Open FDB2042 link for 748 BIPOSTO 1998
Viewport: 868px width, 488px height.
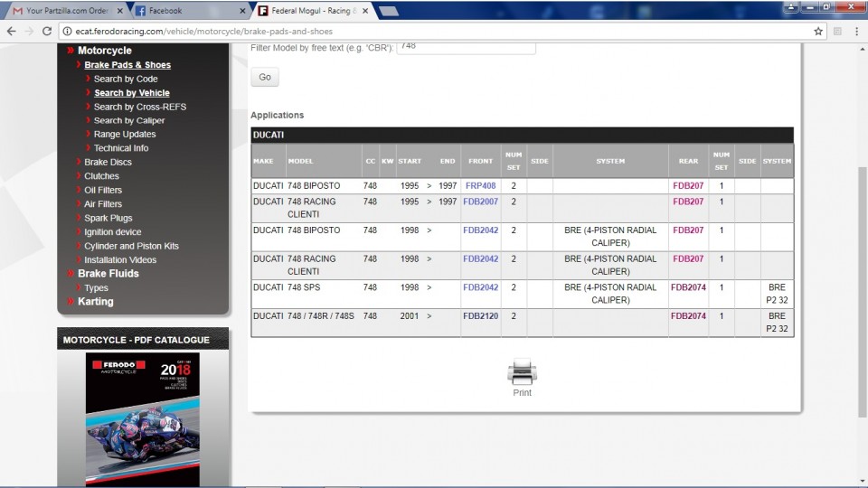coord(480,230)
